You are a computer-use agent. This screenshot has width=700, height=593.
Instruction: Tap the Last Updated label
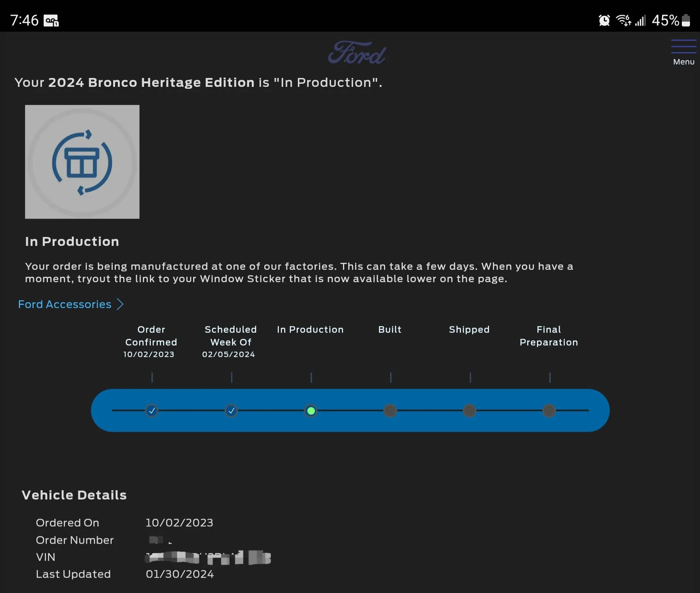click(x=73, y=574)
